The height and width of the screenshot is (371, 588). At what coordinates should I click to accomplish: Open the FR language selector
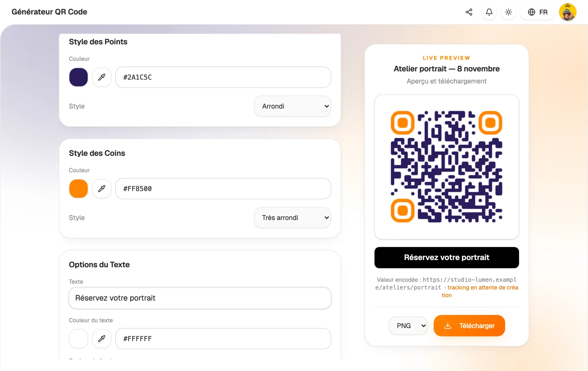(x=537, y=12)
